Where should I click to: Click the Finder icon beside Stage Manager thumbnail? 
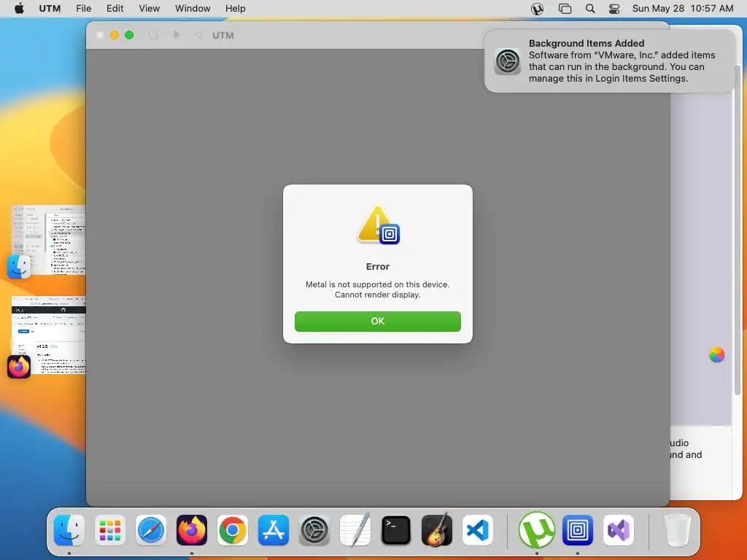19,267
